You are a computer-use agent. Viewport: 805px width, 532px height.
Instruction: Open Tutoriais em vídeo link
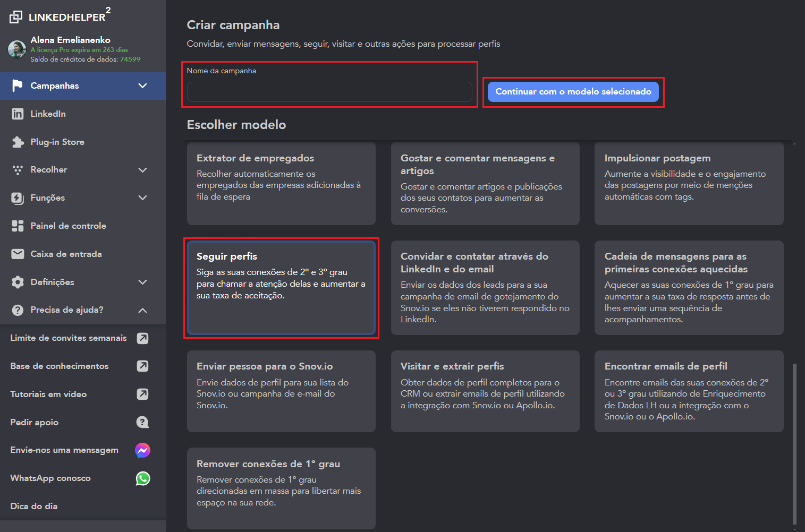[48, 394]
